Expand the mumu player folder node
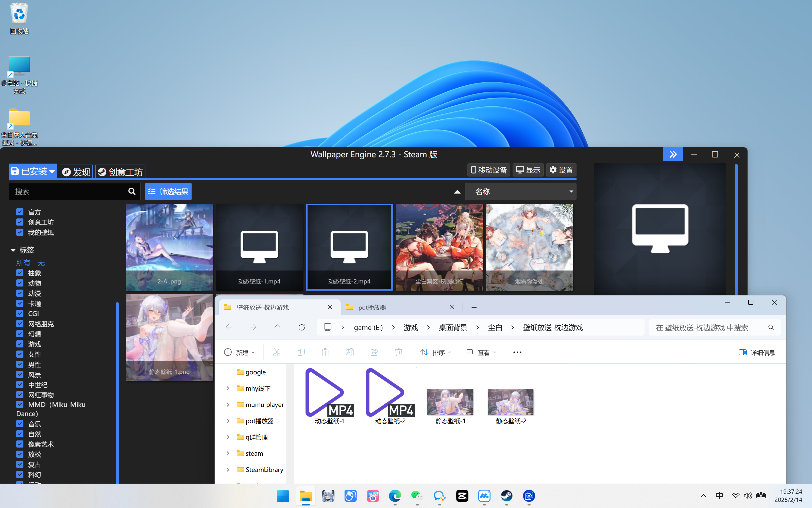Screen dimensions: 812x508 pyautogui.click(x=228, y=405)
